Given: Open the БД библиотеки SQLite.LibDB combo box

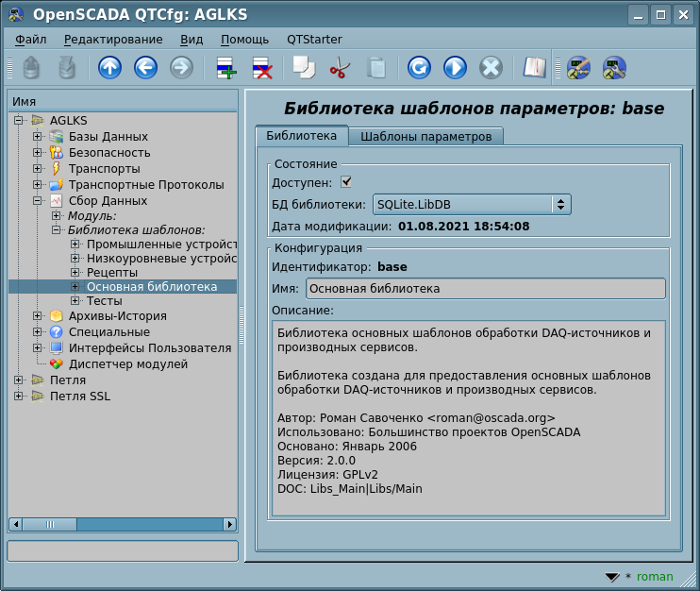Looking at the screenshot, I should [472, 205].
